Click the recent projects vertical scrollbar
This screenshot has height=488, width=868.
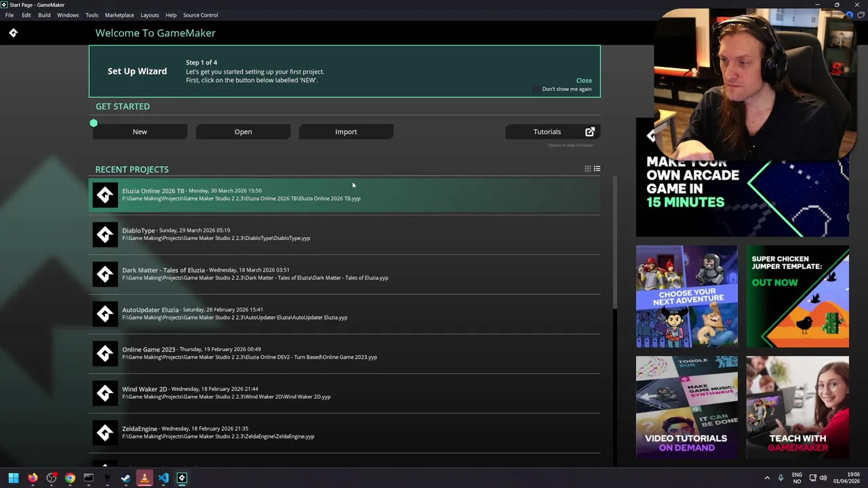click(x=615, y=243)
